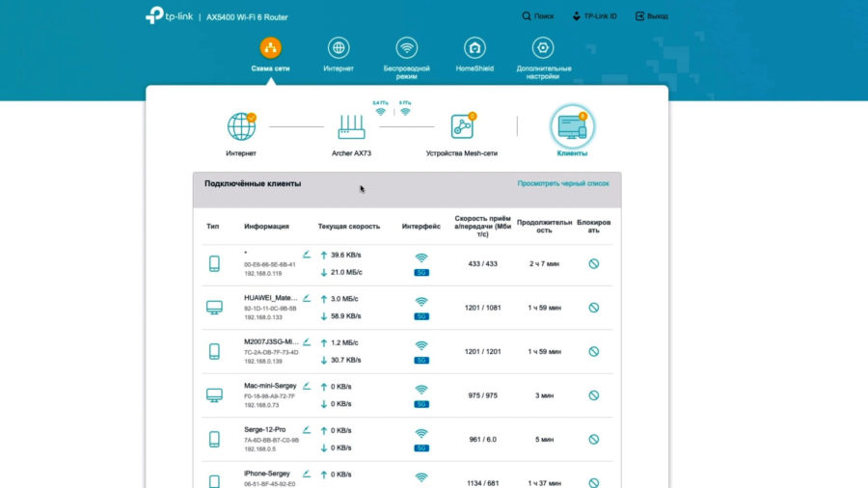Click computer type icon for HUAWEI_Mate
868x488 pixels.
214,308
